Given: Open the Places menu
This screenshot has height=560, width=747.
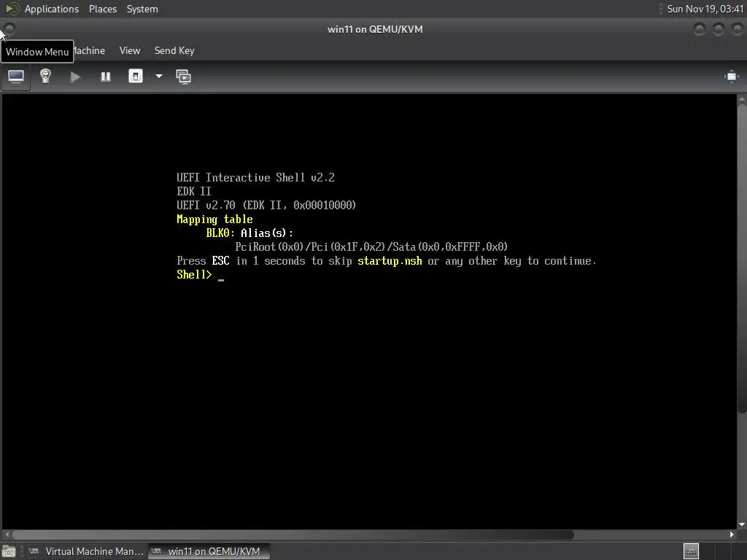Looking at the screenshot, I should pos(102,9).
